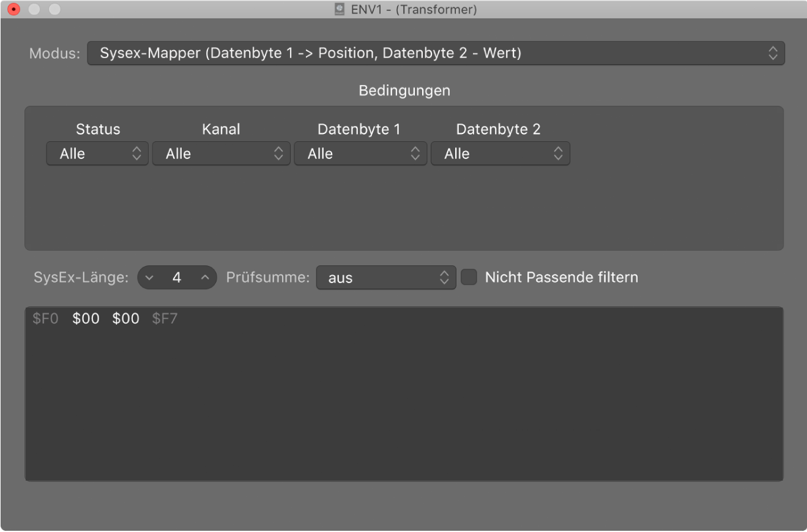Enable the 'Nicht Passende filtern' checkbox
This screenshot has width=807, height=532.
(469, 277)
